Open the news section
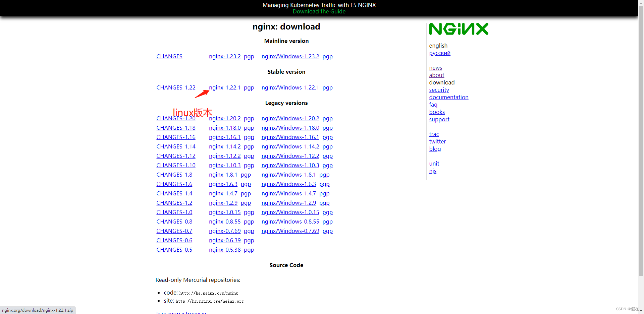644x314 pixels. (435, 68)
